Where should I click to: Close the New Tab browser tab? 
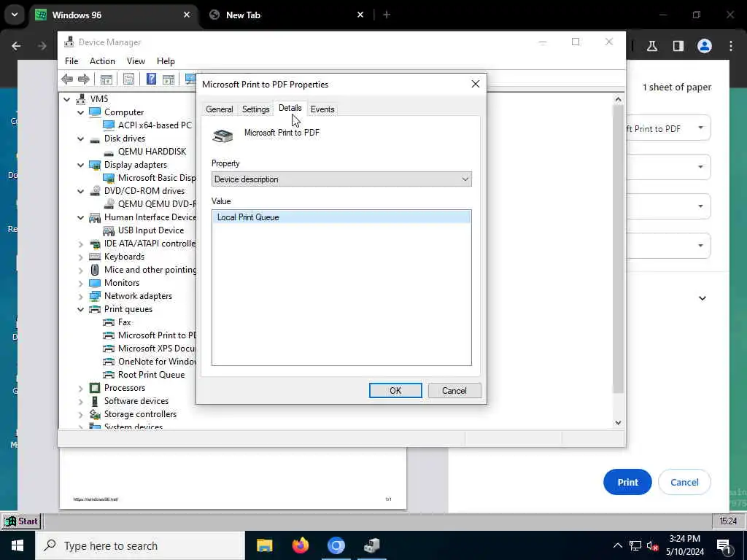(360, 15)
